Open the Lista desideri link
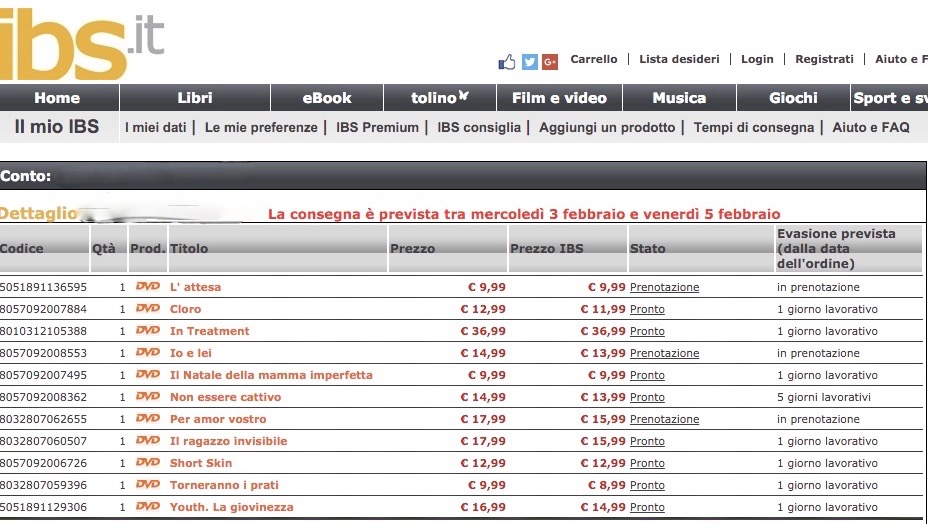The image size is (928, 524). click(679, 59)
